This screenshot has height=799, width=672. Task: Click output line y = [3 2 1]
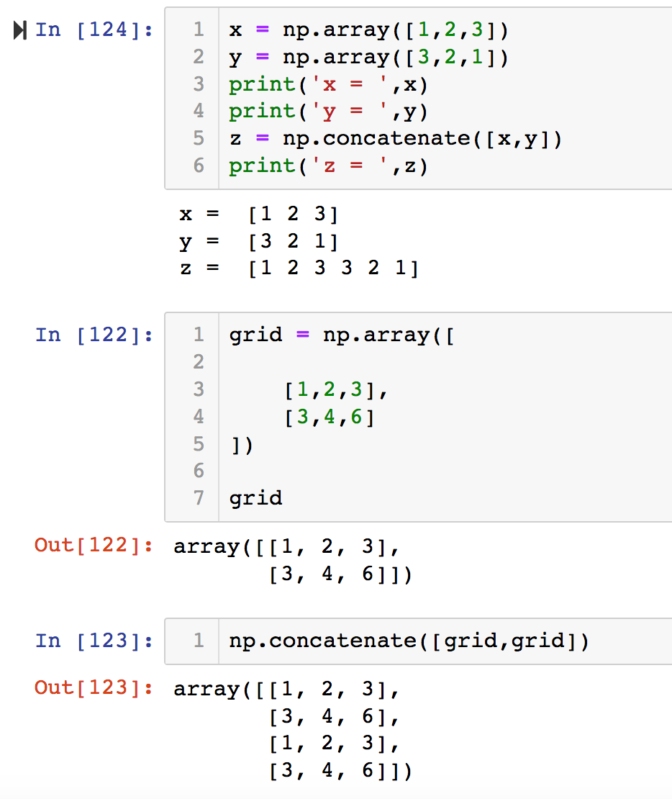[x=259, y=241]
